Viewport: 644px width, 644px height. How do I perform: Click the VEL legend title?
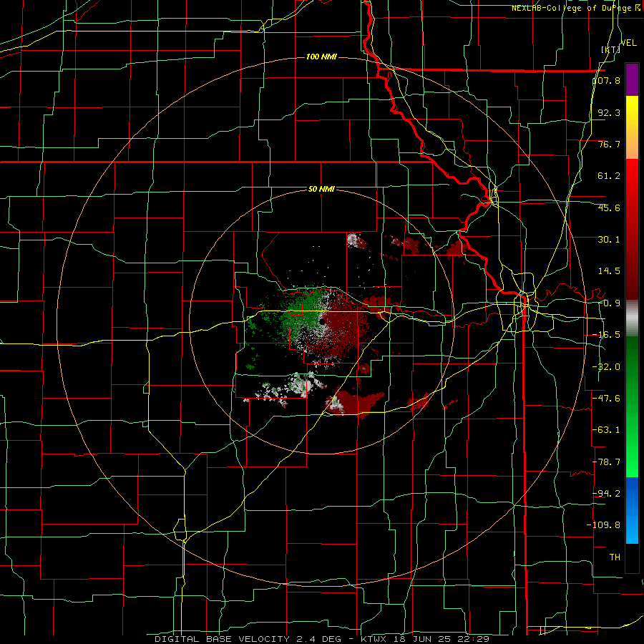(628, 43)
